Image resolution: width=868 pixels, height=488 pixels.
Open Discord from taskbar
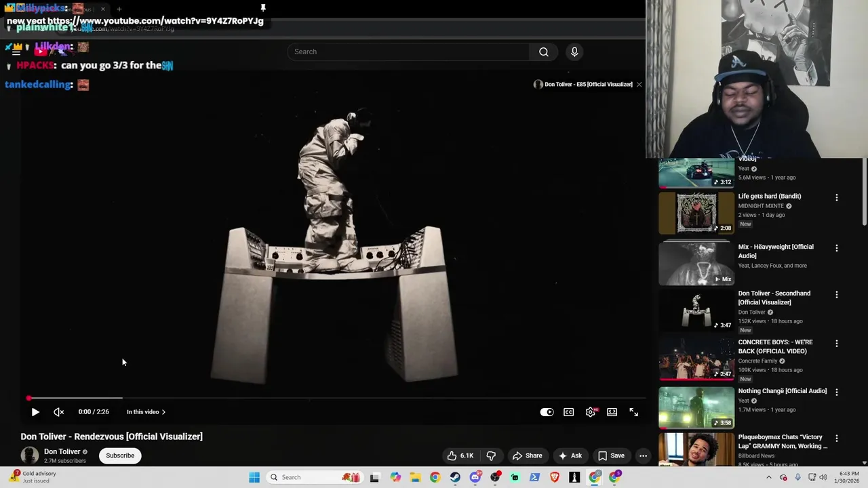475,477
